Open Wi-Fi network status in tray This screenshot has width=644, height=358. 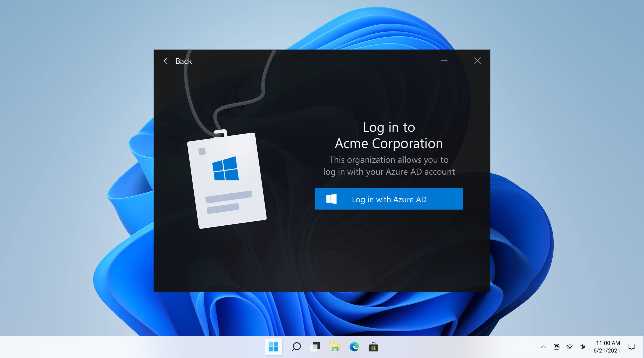point(570,347)
